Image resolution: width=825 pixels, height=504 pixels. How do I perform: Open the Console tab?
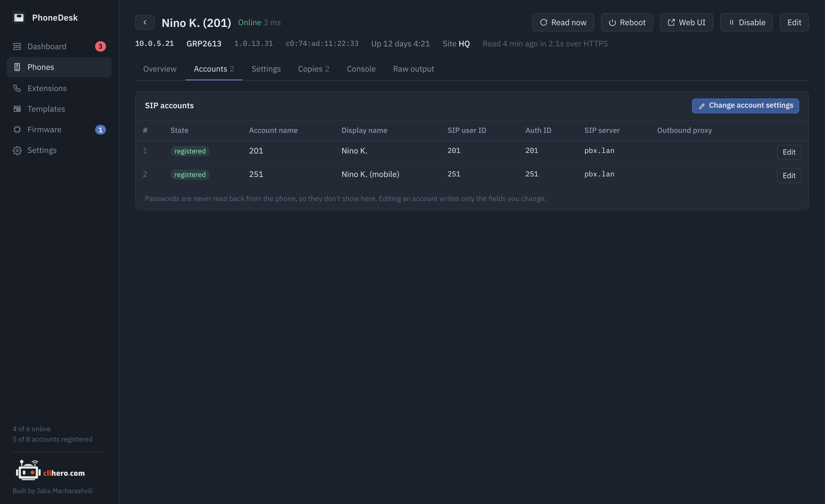(361, 69)
